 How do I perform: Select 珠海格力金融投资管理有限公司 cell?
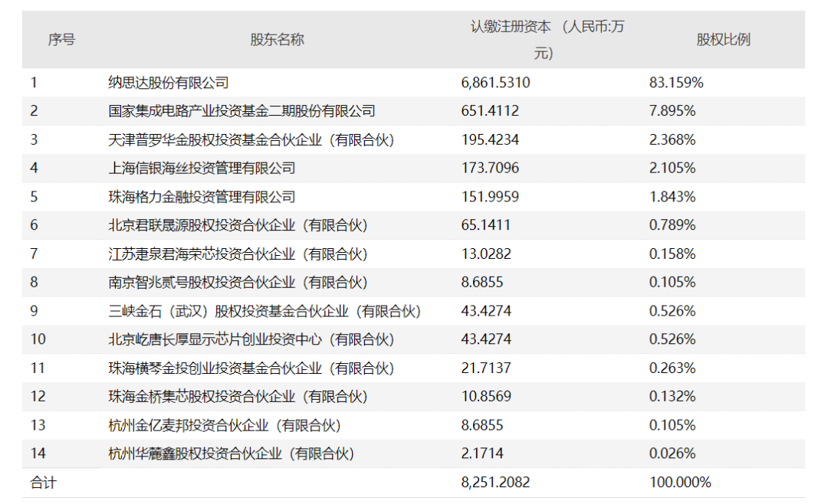tap(202, 197)
